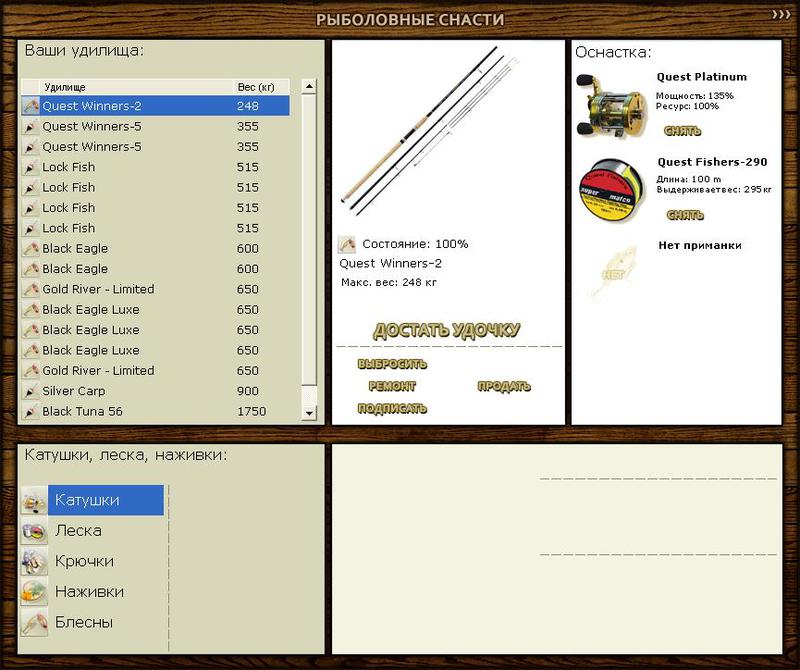Click the Нет приманки label

pos(700,245)
